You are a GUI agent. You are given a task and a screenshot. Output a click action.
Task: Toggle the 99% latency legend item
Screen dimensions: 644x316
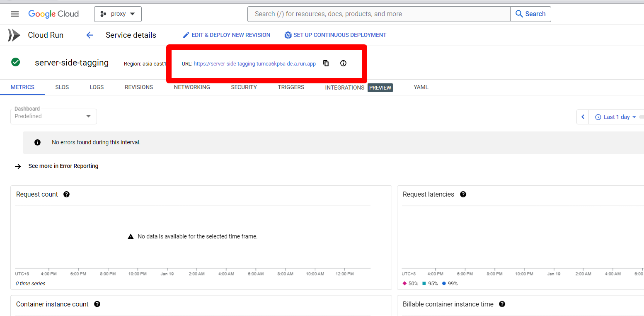pyautogui.click(x=450, y=284)
